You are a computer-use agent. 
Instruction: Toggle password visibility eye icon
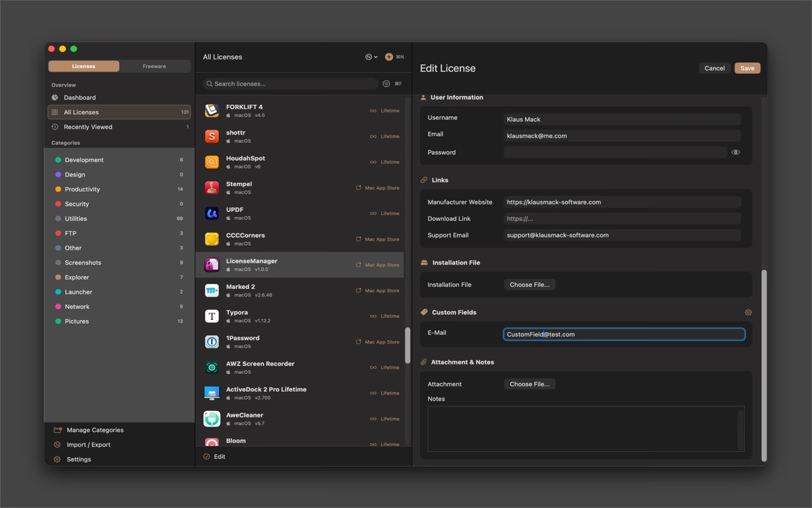tap(736, 152)
